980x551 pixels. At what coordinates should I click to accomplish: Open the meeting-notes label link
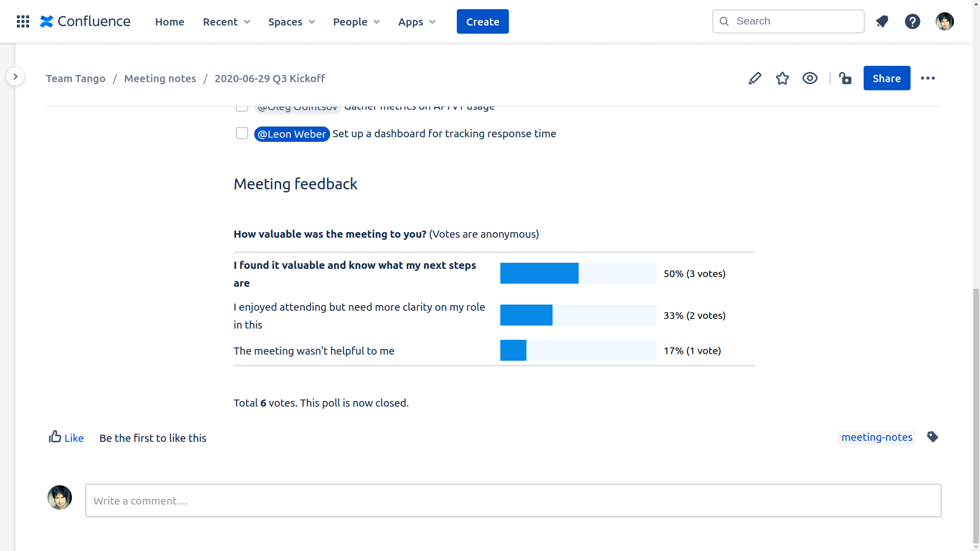pos(876,437)
